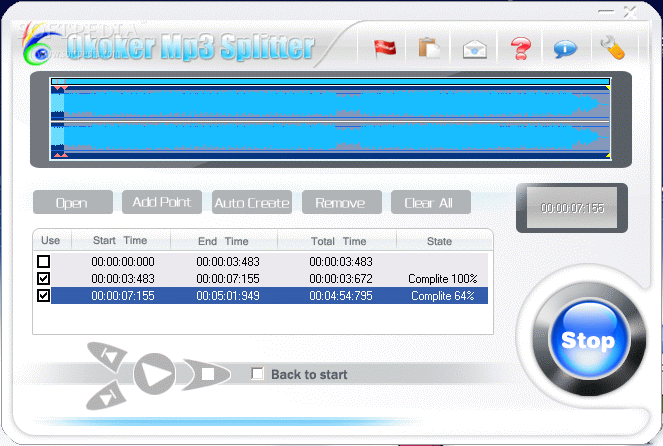The image size is (663, 446).
Task: Click the Remove button
Action: pos(342,202)
